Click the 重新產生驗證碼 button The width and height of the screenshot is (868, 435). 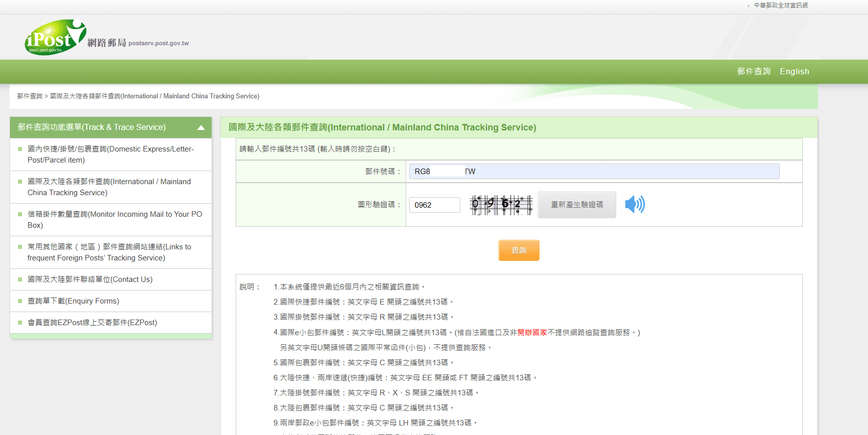coord(577,205)
